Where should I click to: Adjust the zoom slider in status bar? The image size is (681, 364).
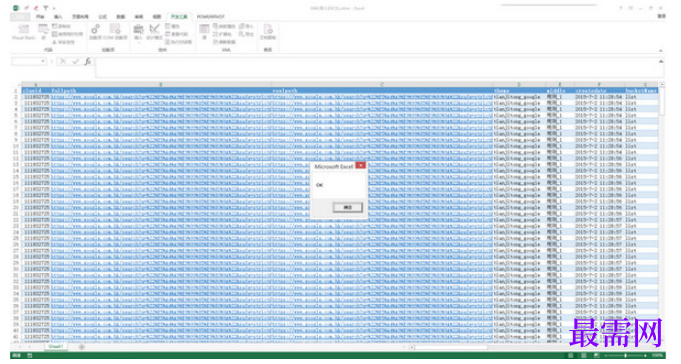point(625,355)
